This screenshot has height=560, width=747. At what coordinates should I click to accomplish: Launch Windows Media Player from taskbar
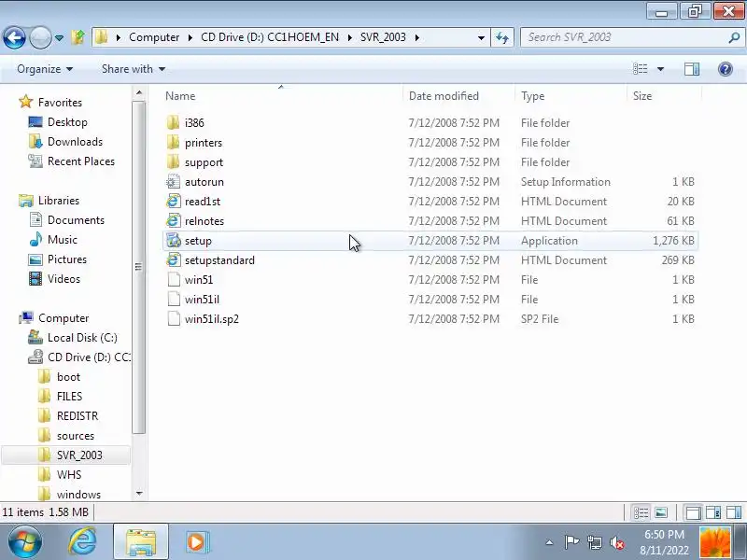(x=196, y=542)
